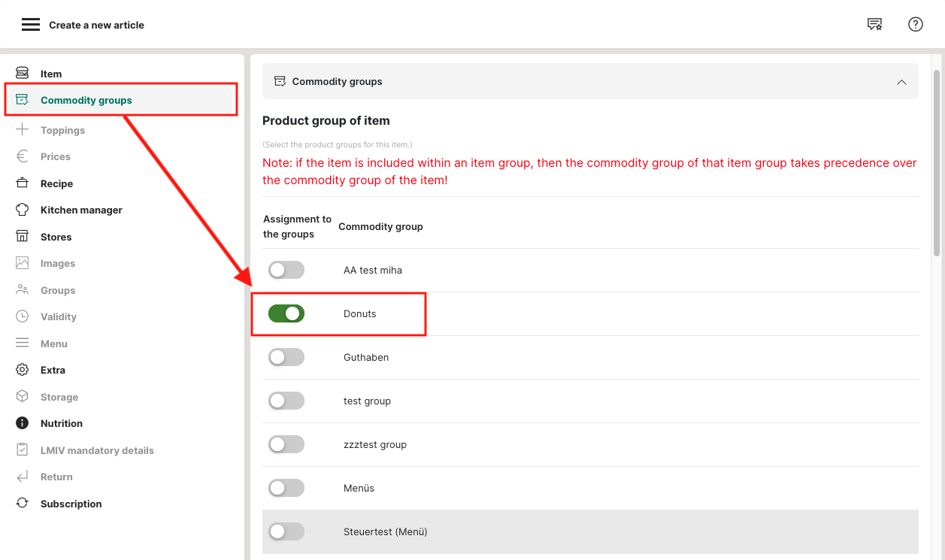Collapse the Commodity groups section chevron
The height and width of the screenshot is (560, 945).
[901, 82]
